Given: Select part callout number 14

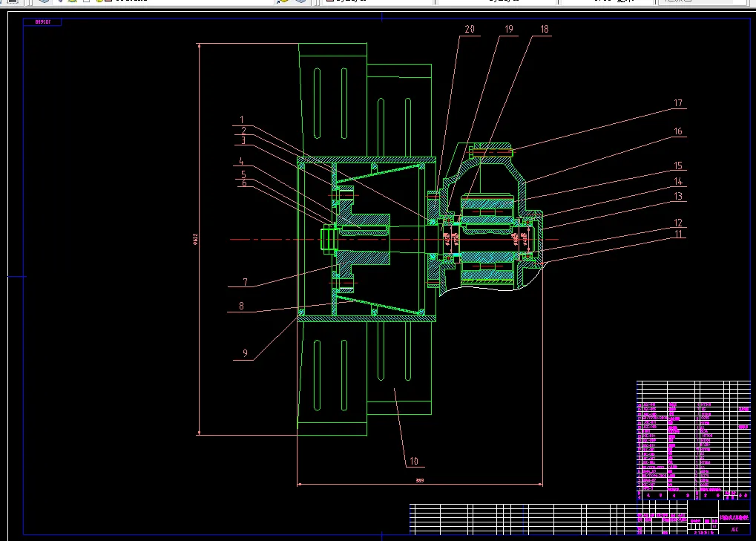Looking at the screenshot, I should pos(678,181).
